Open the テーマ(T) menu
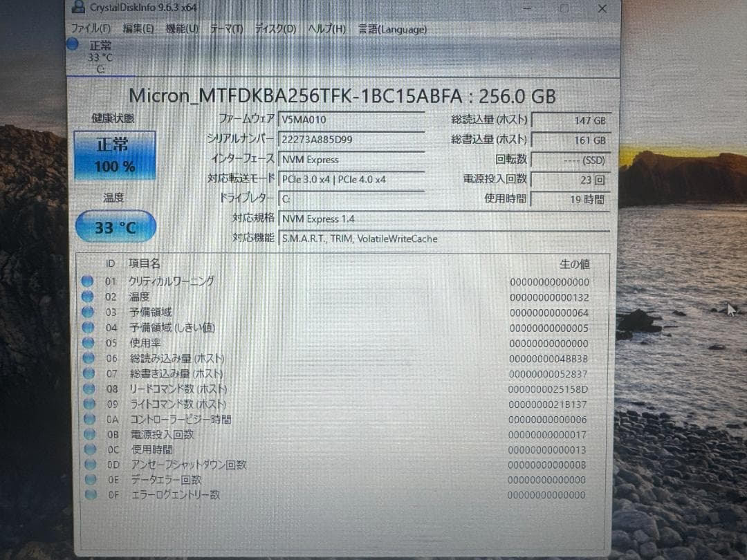This screenshot has width=747, height=560. point(226,29)
